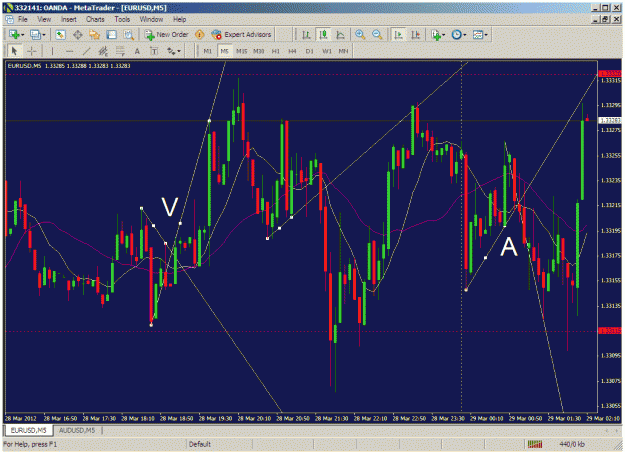Choose the equidistant channel tool

point(103,51)
